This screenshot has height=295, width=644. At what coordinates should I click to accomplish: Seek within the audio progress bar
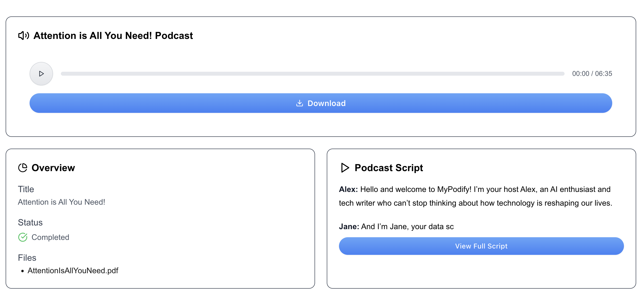click(313, 74)
